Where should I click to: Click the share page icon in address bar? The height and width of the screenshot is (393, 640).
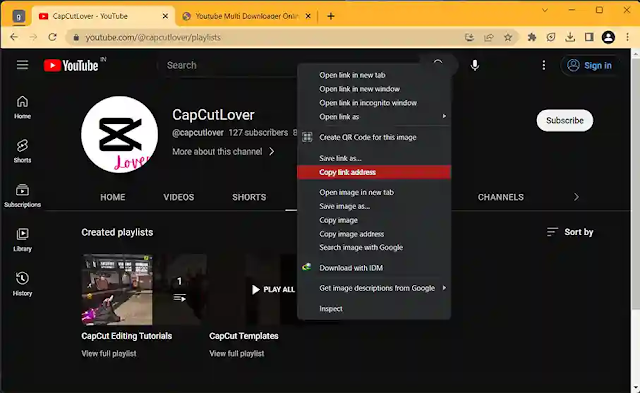489,38
